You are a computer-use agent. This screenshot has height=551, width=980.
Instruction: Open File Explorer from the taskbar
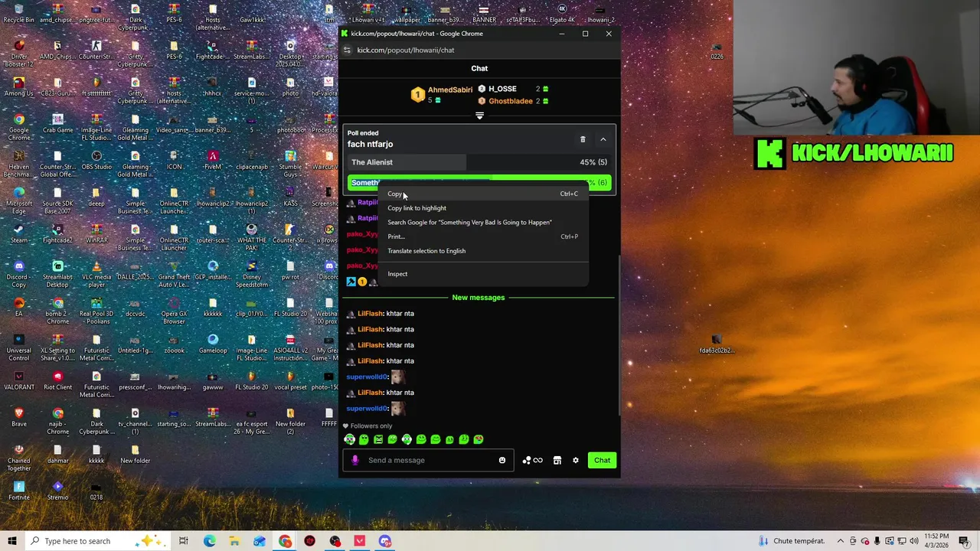click(234, 541)
